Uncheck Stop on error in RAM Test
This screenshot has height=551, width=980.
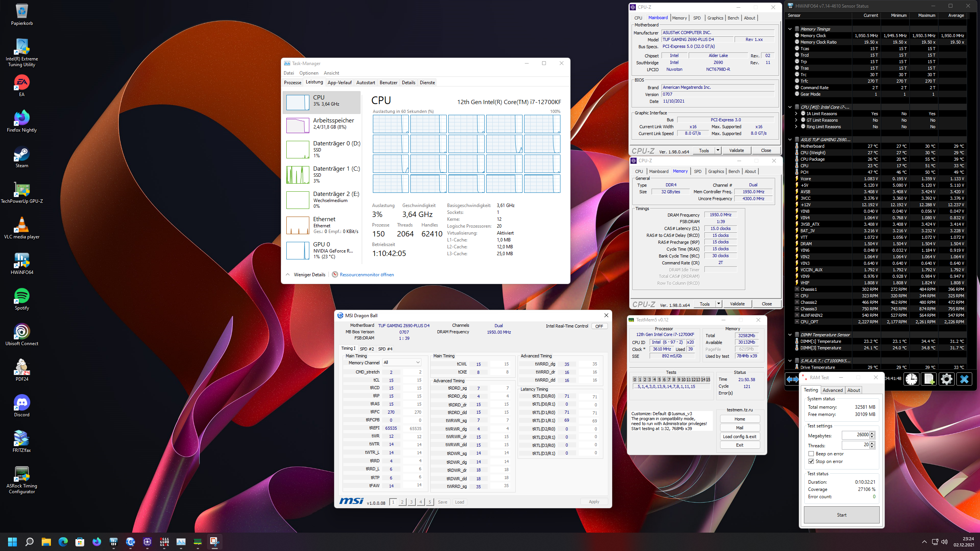tap(811, 461)
